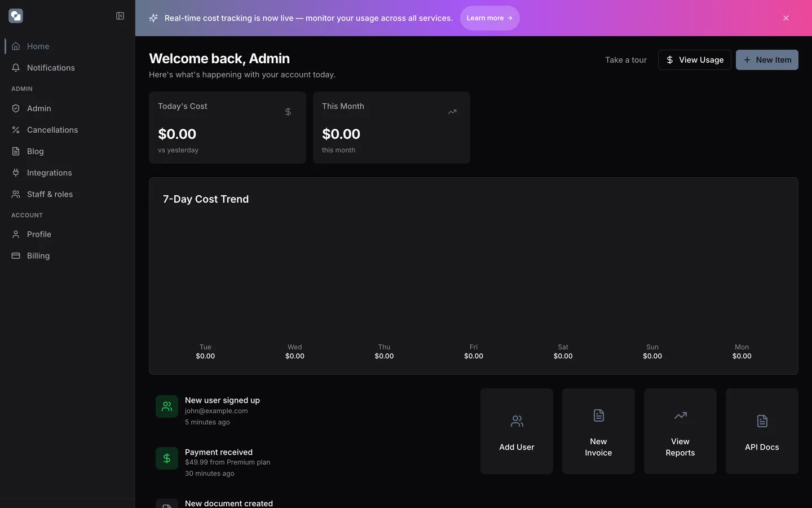Click the Today's Cost card title
812x508 pixels.
183,106
